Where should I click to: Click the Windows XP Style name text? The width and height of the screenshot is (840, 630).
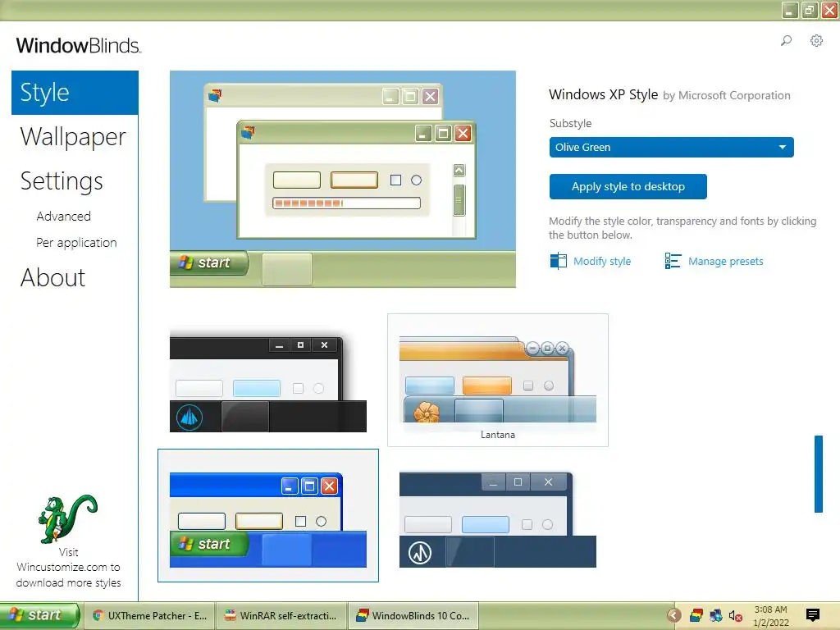pos(603,95)
